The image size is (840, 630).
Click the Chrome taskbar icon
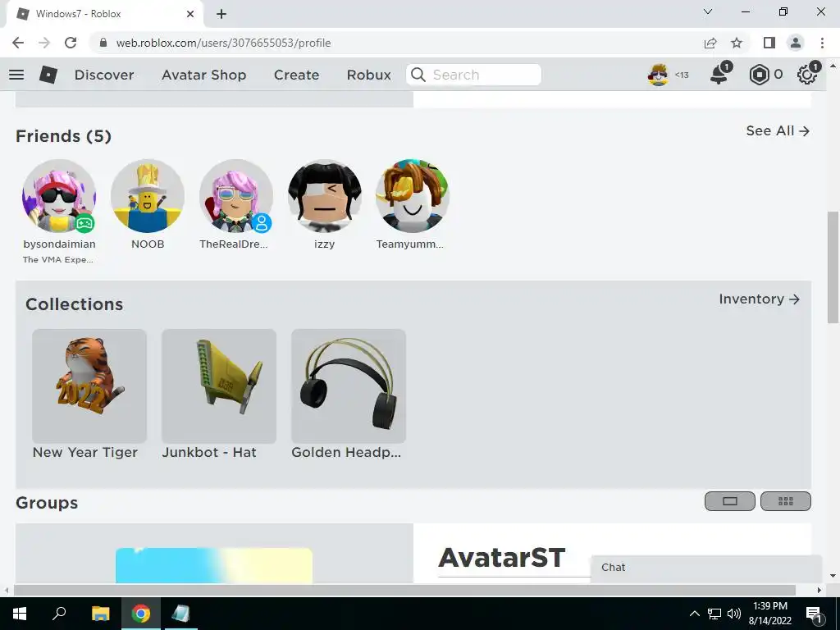tap(141, 614)
